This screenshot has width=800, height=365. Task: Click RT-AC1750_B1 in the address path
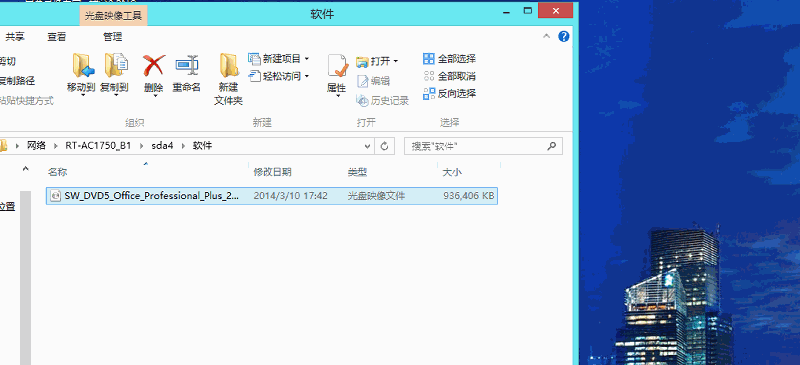tap(98, 145)
